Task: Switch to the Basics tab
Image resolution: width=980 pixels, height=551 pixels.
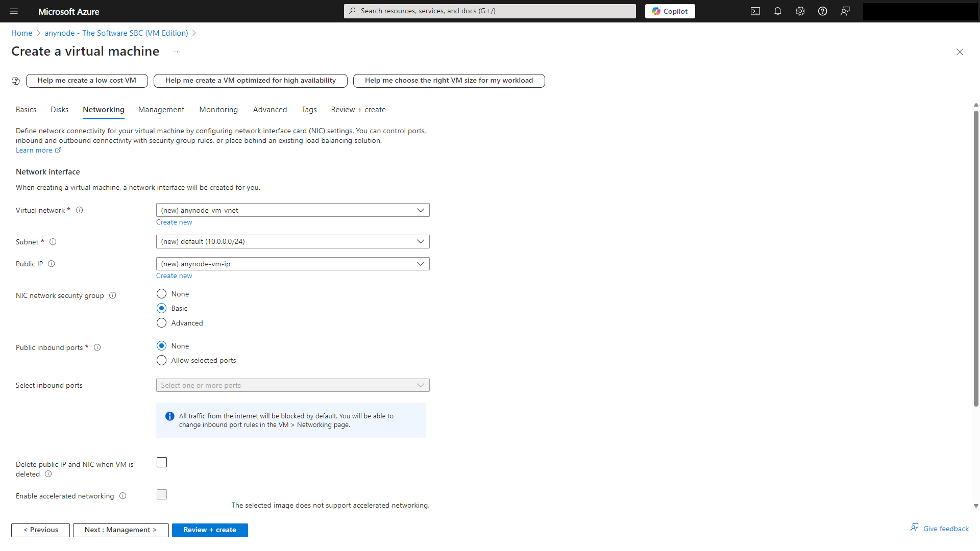Action: pyautogui.click(x=26, y=110)
